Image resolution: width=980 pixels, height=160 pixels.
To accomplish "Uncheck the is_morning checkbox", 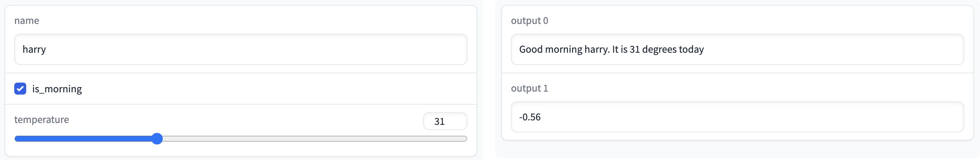I will coord(20,89).
